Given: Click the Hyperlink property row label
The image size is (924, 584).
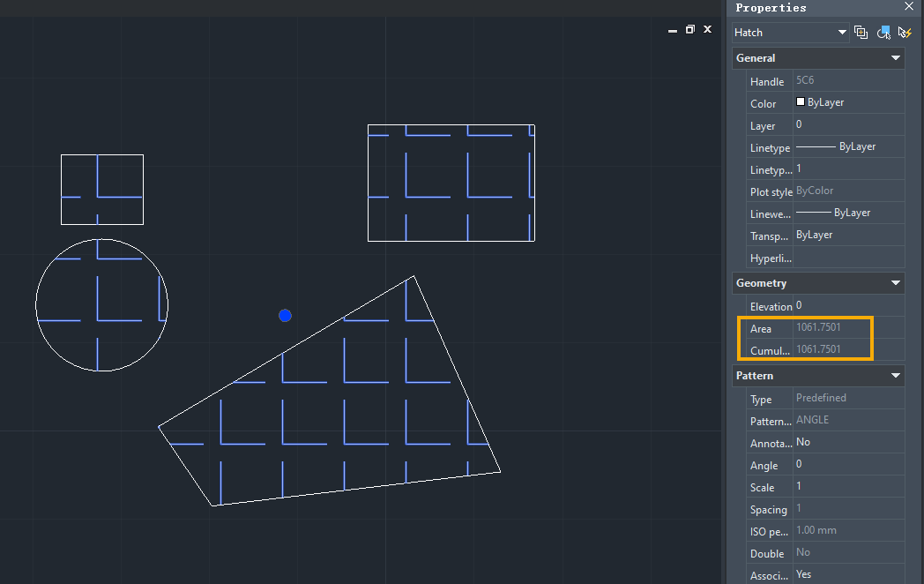Looking at the screenshot, I should click(771, 258).
